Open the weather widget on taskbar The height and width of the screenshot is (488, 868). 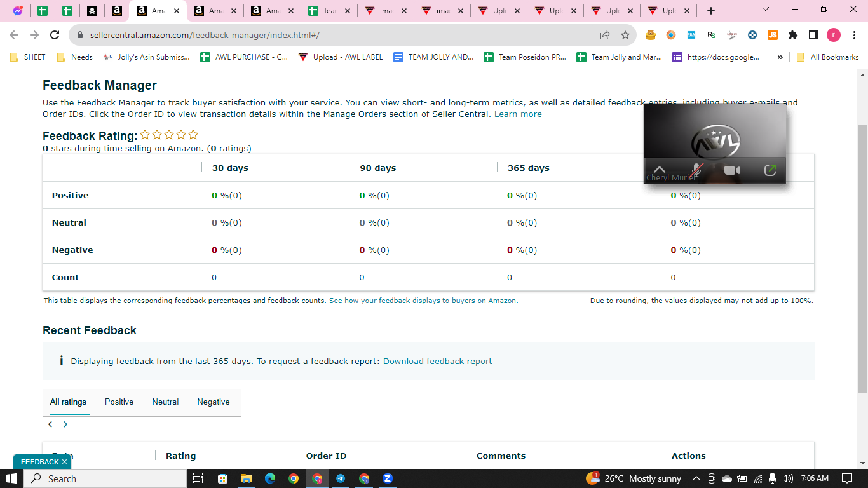(x=634, y=478)
